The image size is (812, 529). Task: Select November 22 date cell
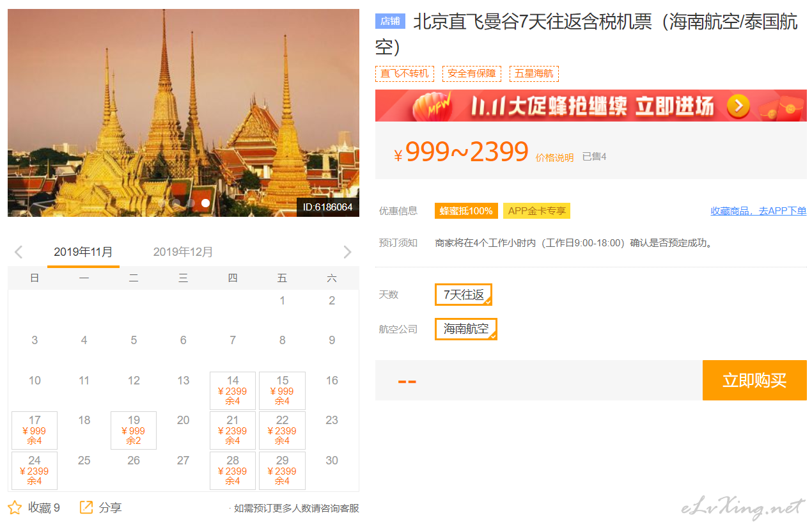282,430
